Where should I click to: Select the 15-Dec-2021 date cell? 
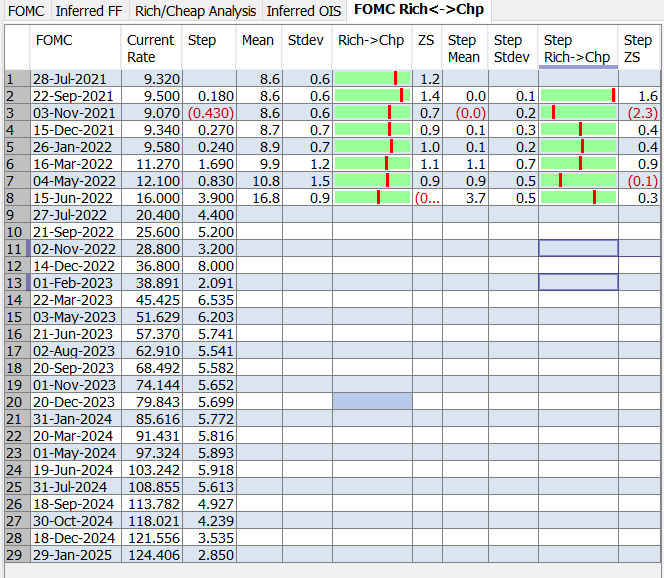76,130
